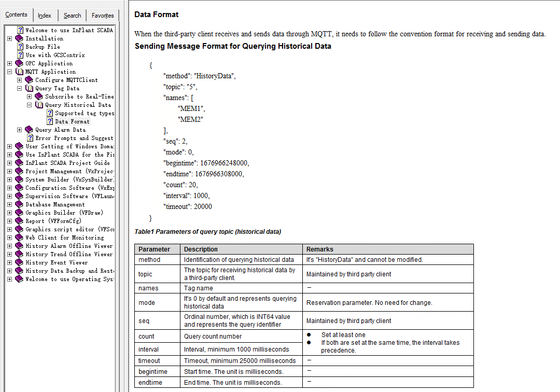This screenshot has width=560, height=392.
Task: Click the book icon for History Alarm Offline Viewer
Action: [x=19, y=246]
